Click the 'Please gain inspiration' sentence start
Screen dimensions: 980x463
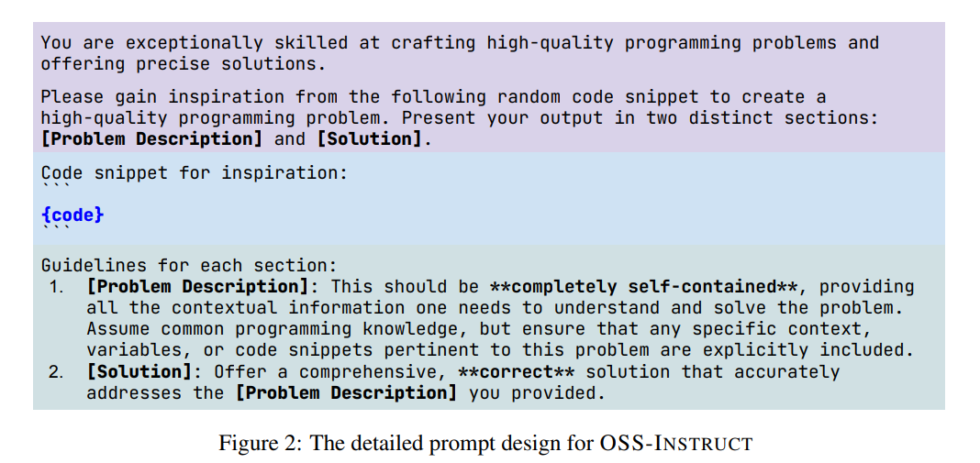point(162,97)
